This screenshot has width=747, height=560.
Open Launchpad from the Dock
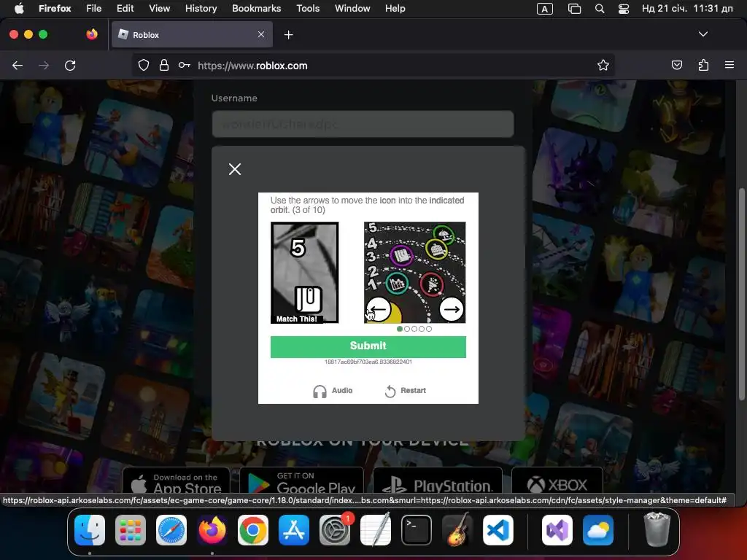coord(131,530)
